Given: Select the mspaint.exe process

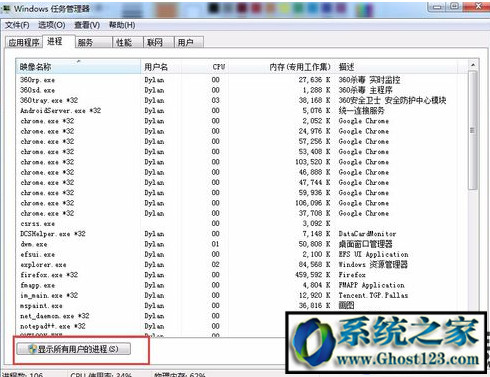Looking at the screenshot, I should point(242,306).
